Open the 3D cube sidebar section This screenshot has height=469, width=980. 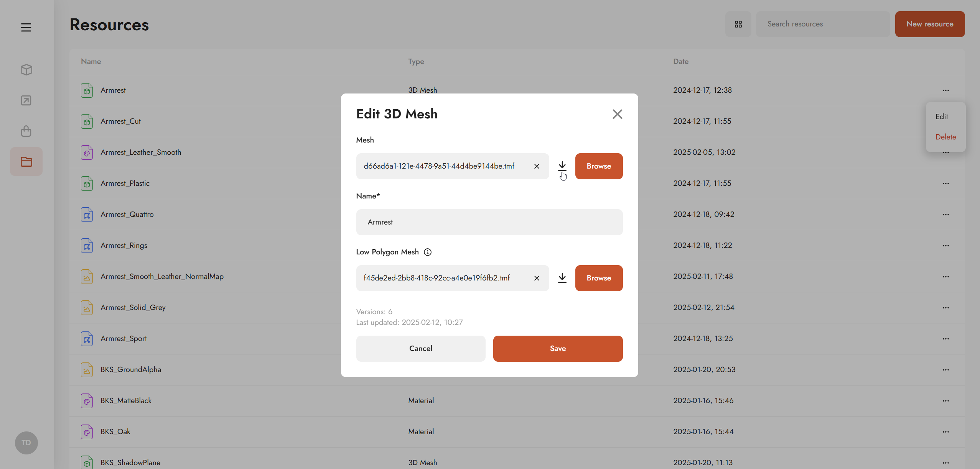pos(26,69)
